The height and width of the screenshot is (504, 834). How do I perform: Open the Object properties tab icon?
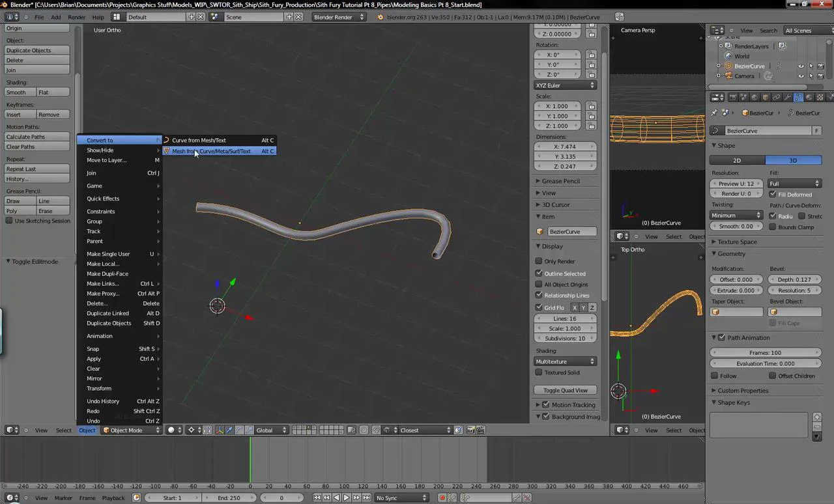click(766, 97)
